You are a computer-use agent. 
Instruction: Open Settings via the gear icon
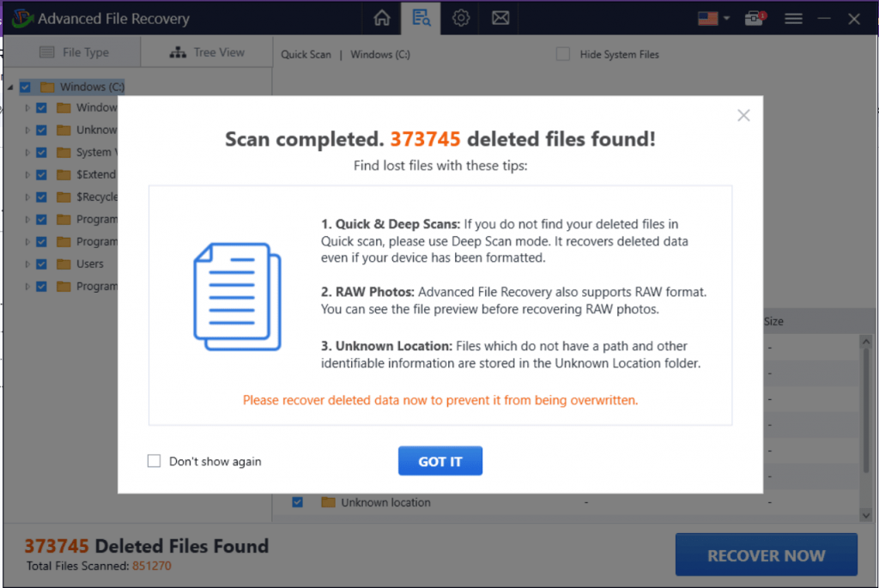pyautogui.click(x=461, y=17)
